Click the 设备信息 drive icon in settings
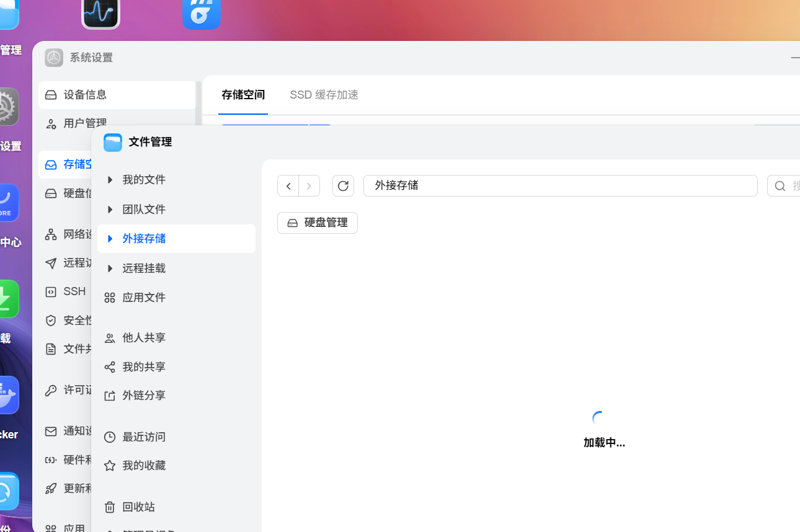Viewport: 800px width, 532px height. coord(51,95)
